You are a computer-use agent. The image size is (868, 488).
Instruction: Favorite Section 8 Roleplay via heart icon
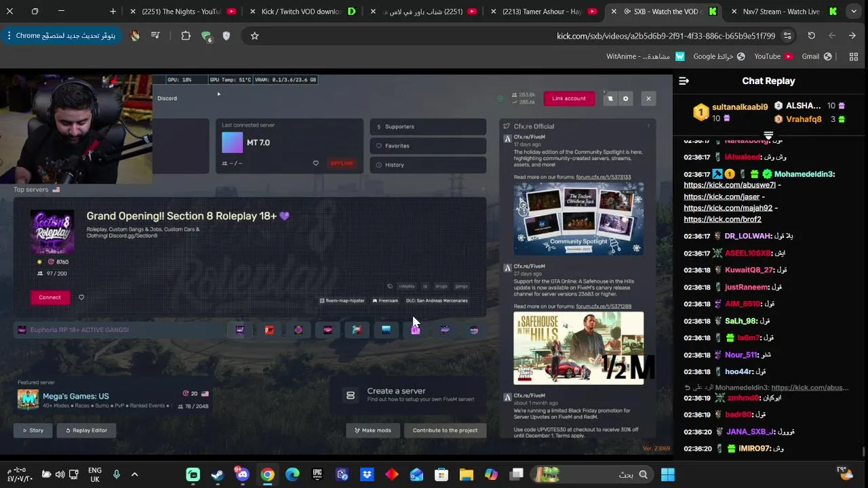pyautogui.click(x=81, y=298)
